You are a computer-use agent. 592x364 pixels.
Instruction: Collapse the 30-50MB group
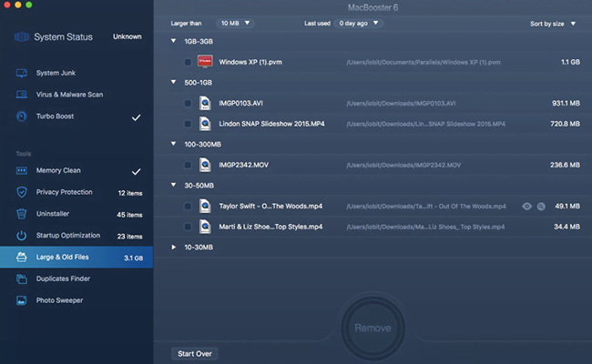coord(173,185)
